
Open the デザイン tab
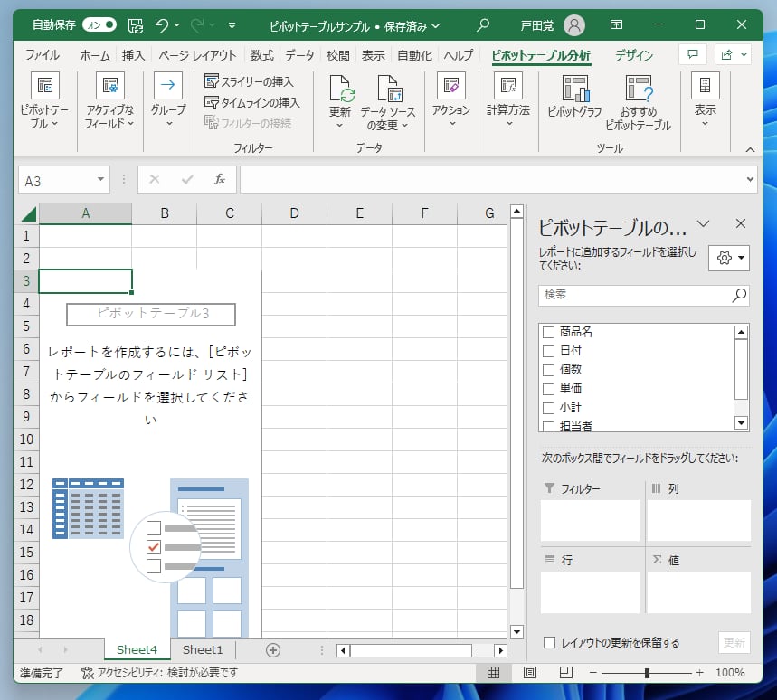[x=634, y=55]
